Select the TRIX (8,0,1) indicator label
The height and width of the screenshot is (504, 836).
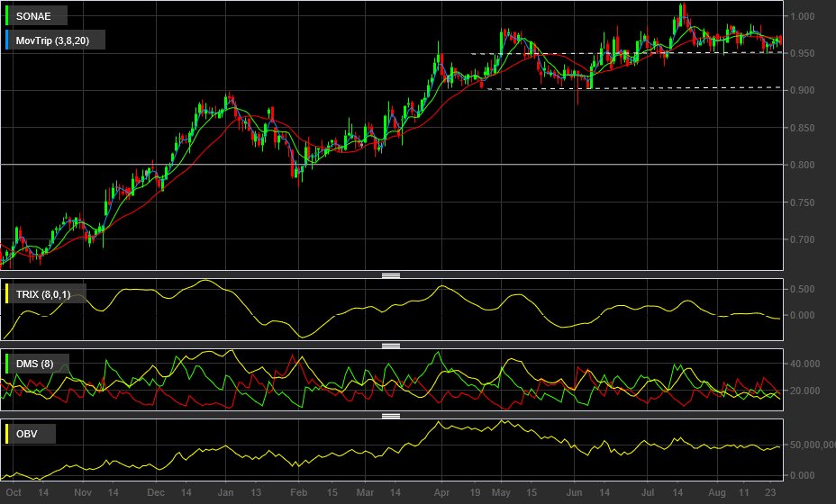tap(43, 294)
